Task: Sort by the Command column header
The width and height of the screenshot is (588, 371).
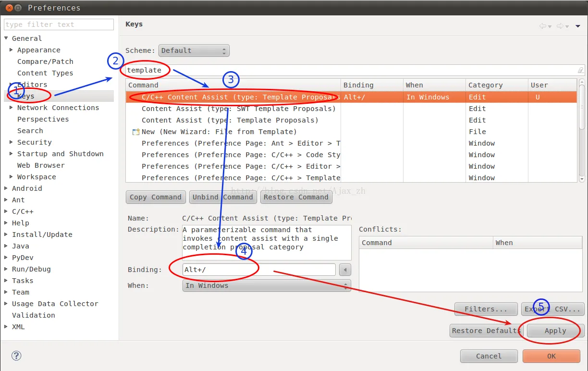Action: [233, 85]
